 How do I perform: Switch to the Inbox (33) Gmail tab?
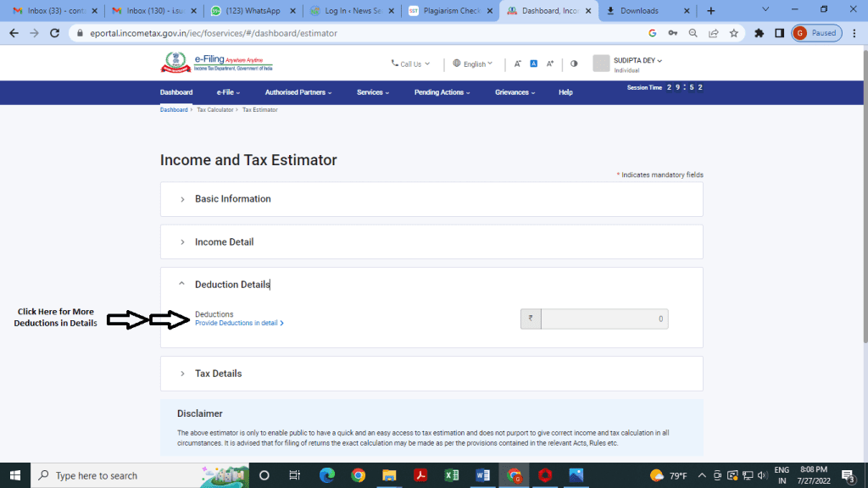(54, 10)
